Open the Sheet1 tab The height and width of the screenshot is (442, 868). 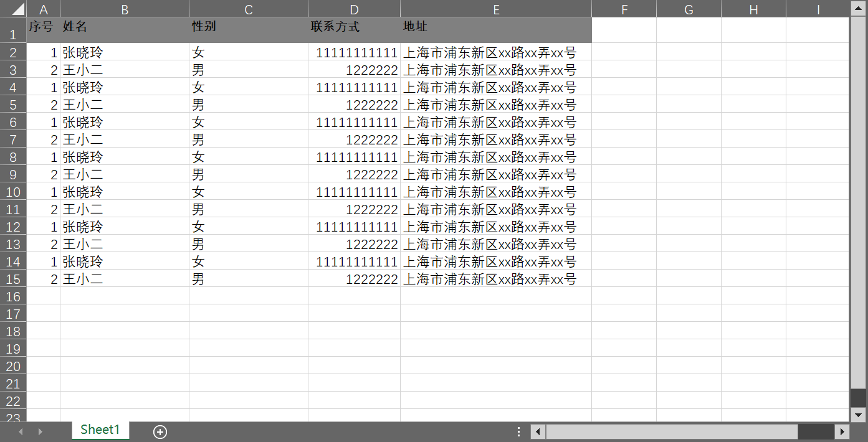tap(100, 430)
